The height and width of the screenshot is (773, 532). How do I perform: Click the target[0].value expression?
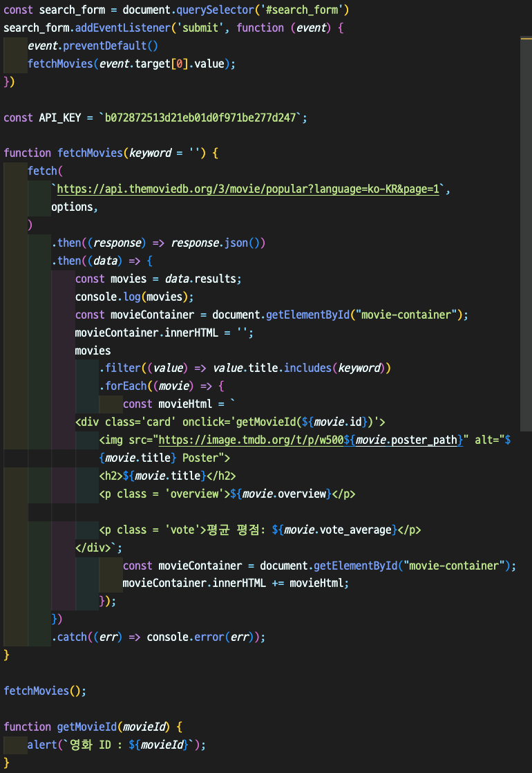tap(180, 64)
